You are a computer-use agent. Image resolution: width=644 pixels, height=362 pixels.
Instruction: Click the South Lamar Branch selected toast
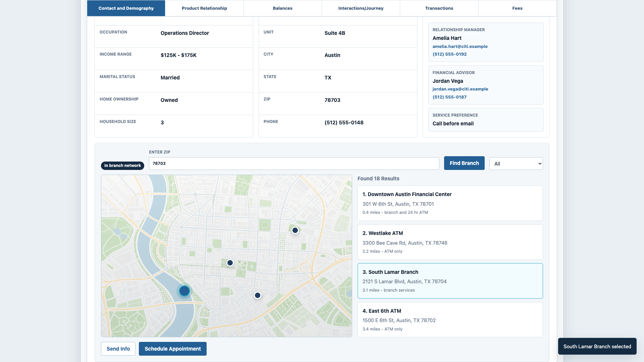[x=597, y=346]
